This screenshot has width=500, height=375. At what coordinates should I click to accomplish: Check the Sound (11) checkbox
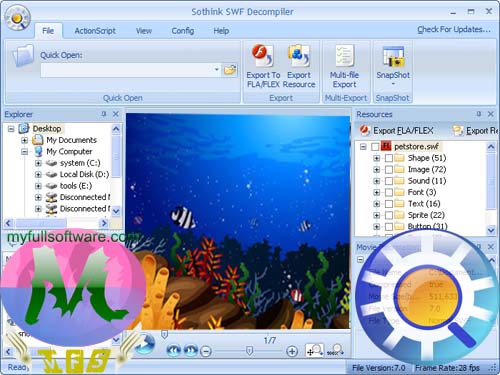[389, 181]
